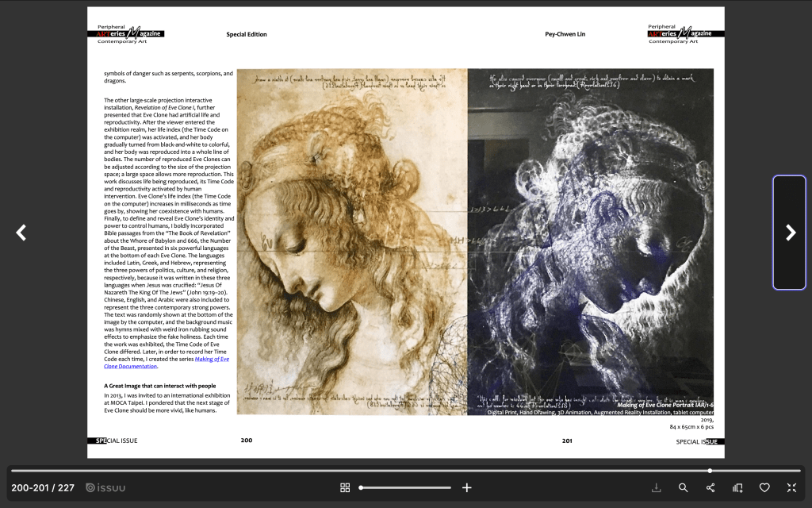The image size is (812, 508).
Task: Click the page progress bar handle
Action: [x=710, y=470]
